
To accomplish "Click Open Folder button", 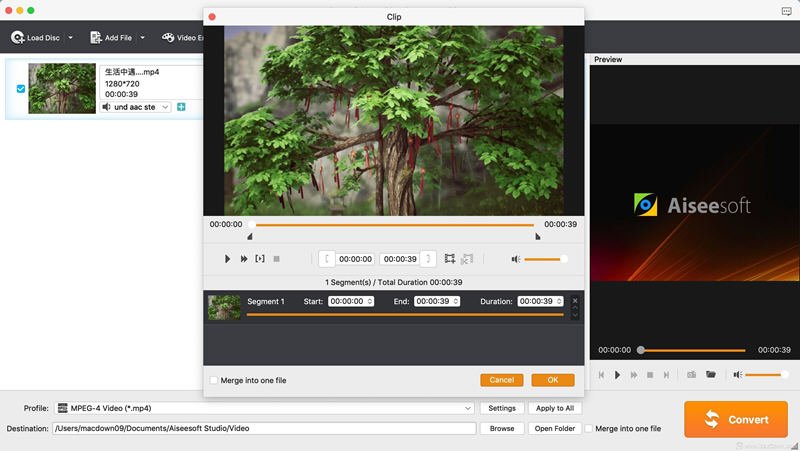I will coord(555,429).
